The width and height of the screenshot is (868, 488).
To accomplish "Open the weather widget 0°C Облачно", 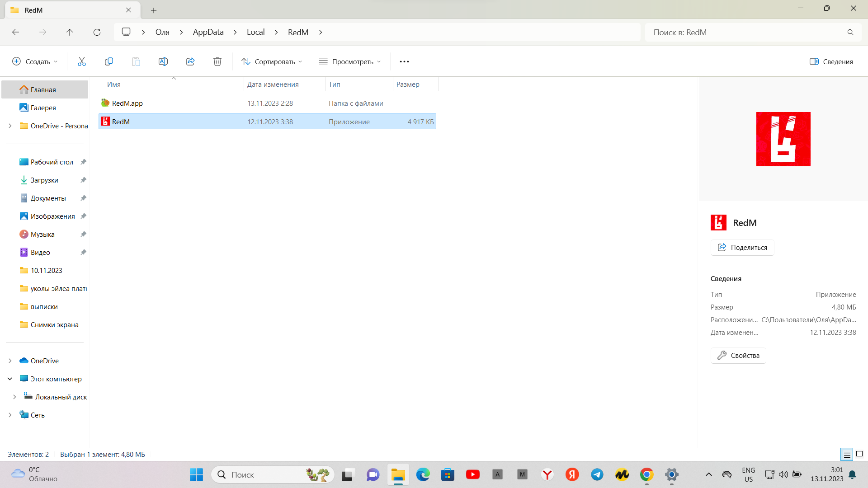I will [x=34, y=474].
